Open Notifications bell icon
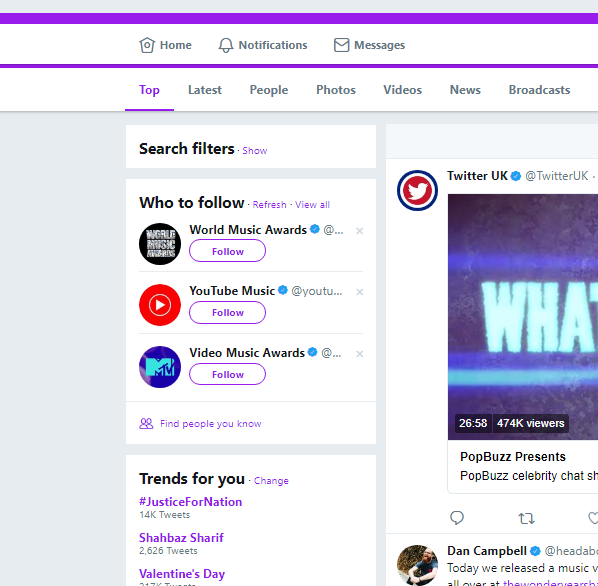 225,45
